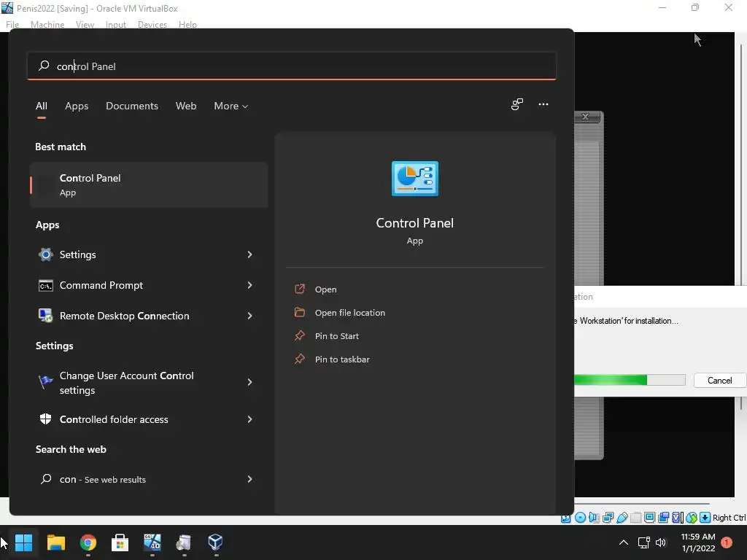The width and height of the screenshot is (747, 560).
Task: Show hidden tray icons chevron
Action: coord(623,542)
